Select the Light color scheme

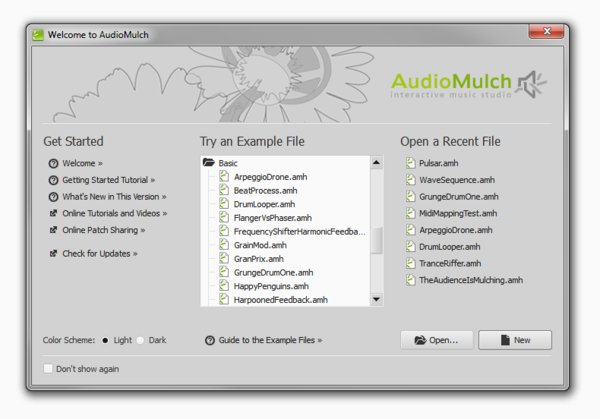click(x=105, y=340)
